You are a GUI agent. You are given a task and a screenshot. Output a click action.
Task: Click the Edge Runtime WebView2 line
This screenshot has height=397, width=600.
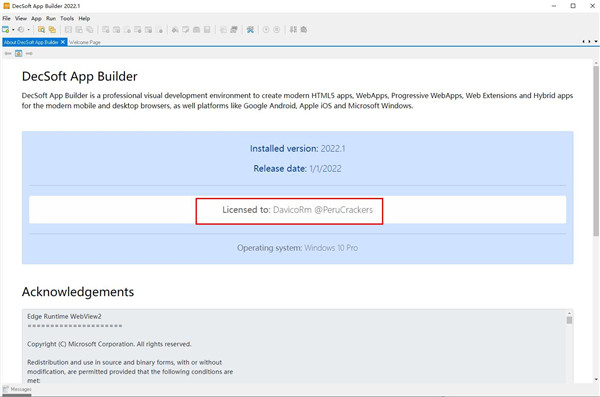[64, 316]
